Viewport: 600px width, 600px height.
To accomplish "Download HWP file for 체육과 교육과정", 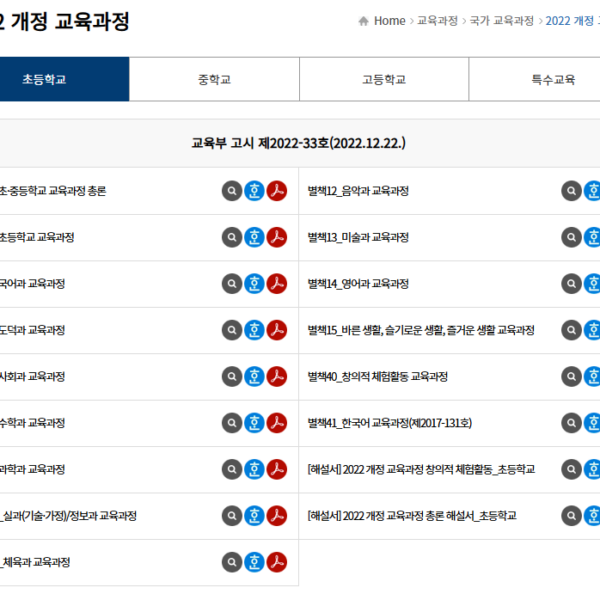I will coord(254,562).
